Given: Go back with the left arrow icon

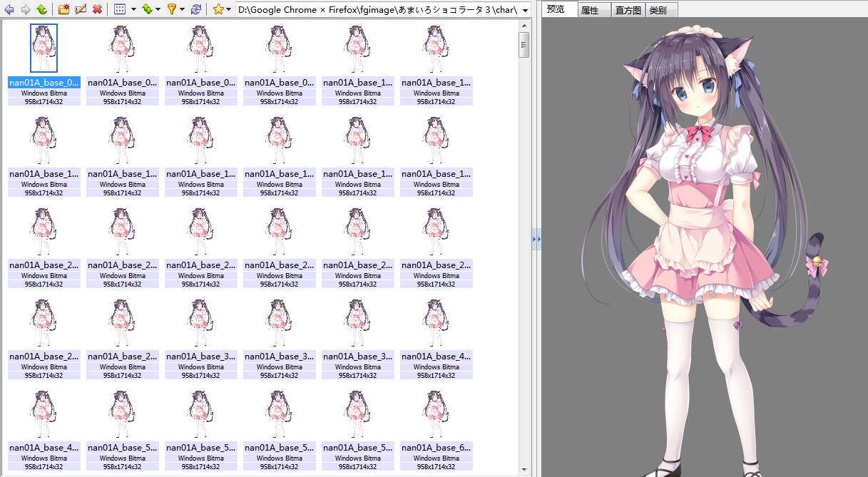Looking at the screenshot, I should click(10, 9).
